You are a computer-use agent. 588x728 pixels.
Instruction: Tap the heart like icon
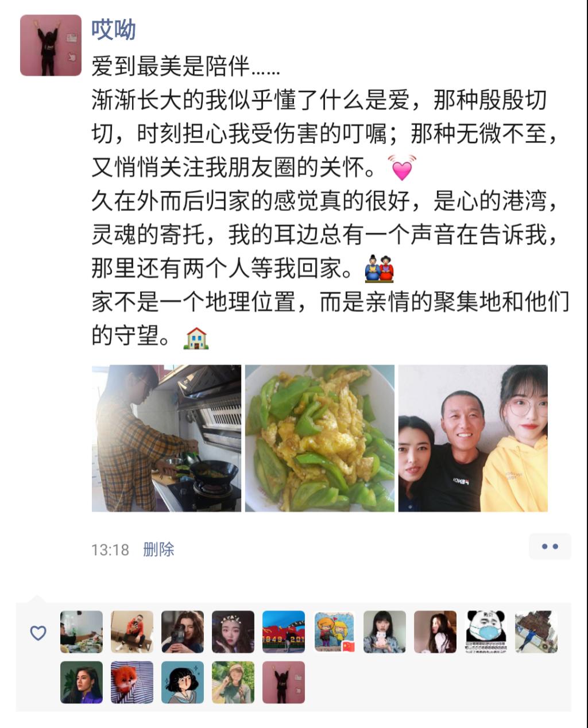38,633
